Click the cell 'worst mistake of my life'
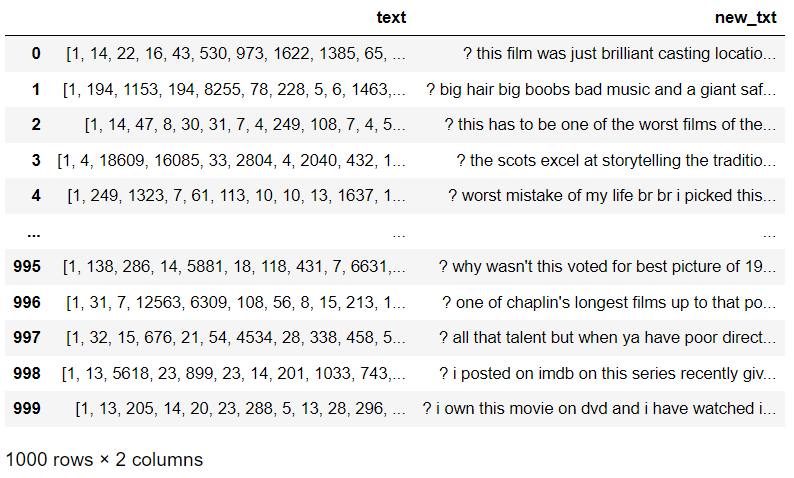The height and width of the screenshot is (478, 794). [x=612, y=195]
